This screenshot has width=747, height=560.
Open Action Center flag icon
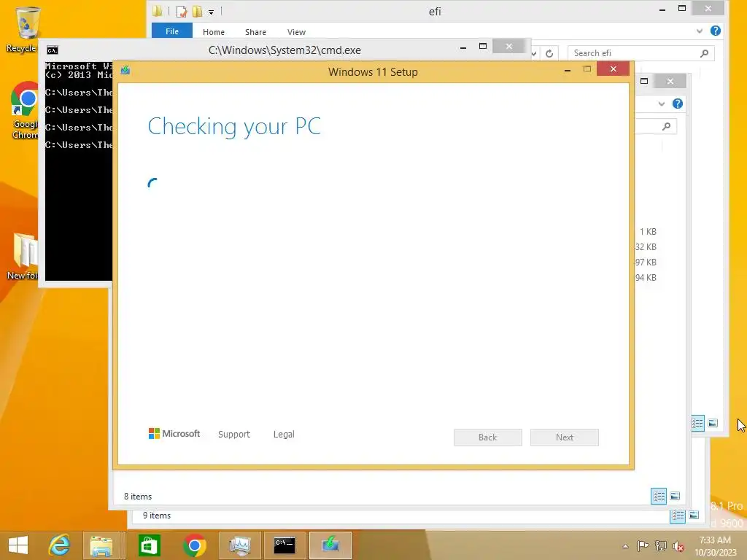coord(643,545)
